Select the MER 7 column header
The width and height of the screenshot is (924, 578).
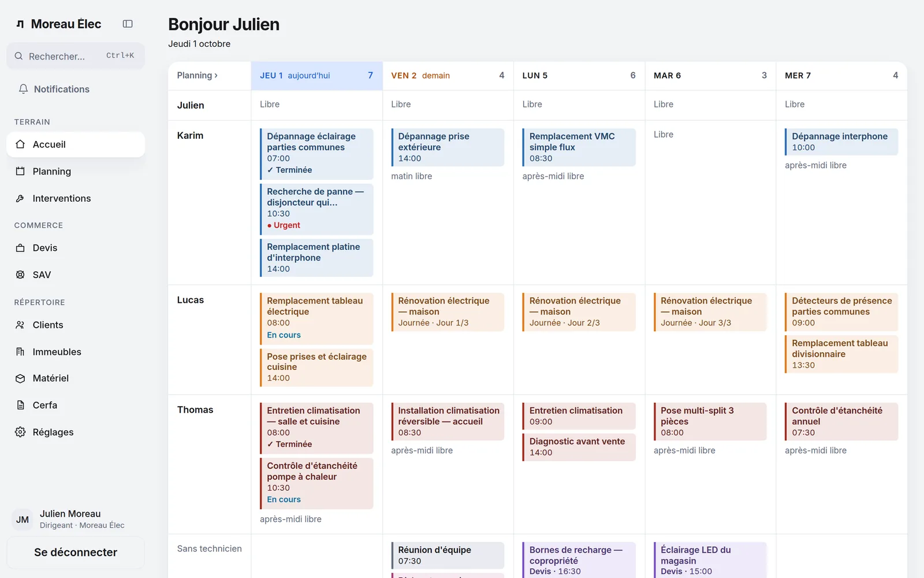(x=841, y=76)
